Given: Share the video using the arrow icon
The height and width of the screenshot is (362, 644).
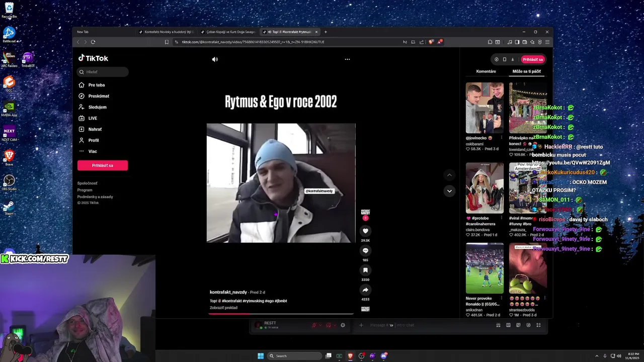Looking at the screenshot, I should (365, 290).
